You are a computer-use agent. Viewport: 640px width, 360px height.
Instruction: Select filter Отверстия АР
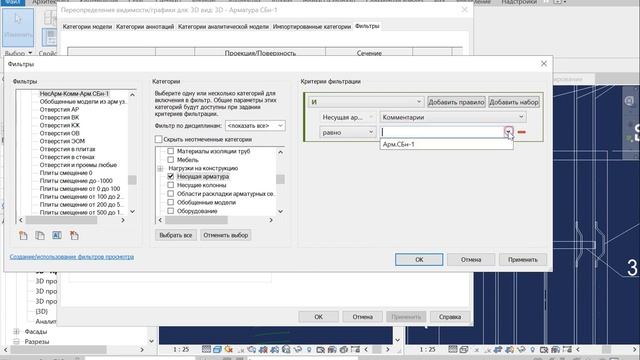tap(59, 109)
